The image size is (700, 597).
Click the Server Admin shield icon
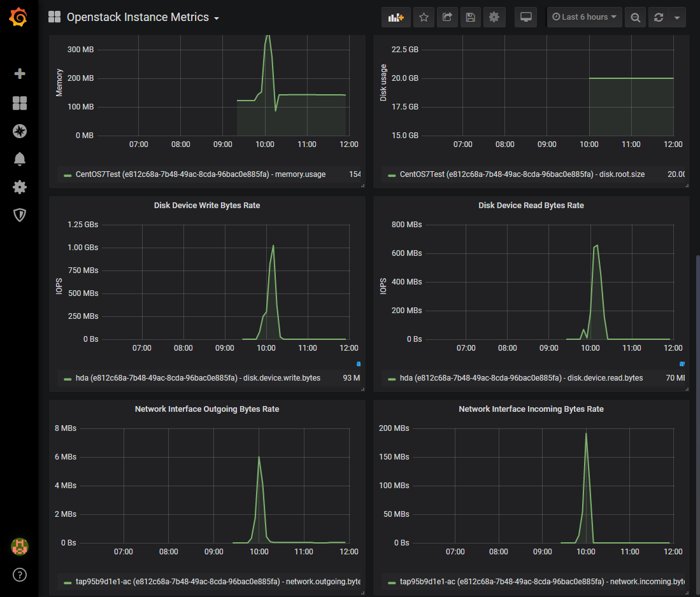[19, 215]
